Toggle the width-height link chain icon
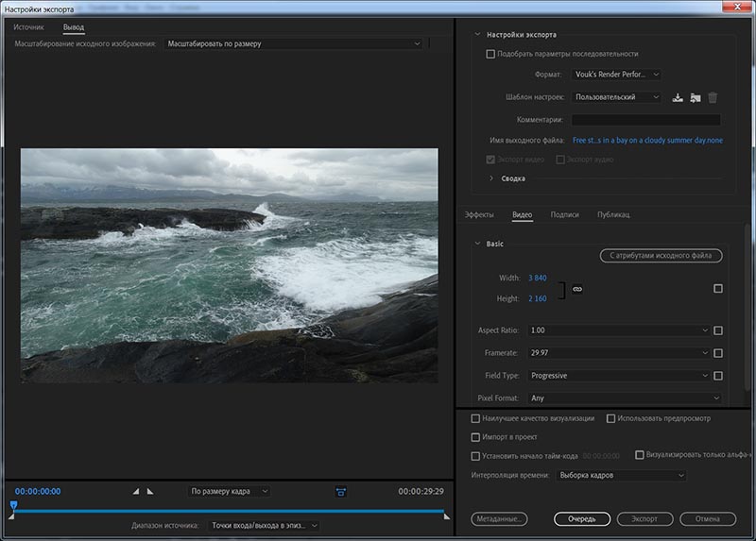 coord(577,289)
